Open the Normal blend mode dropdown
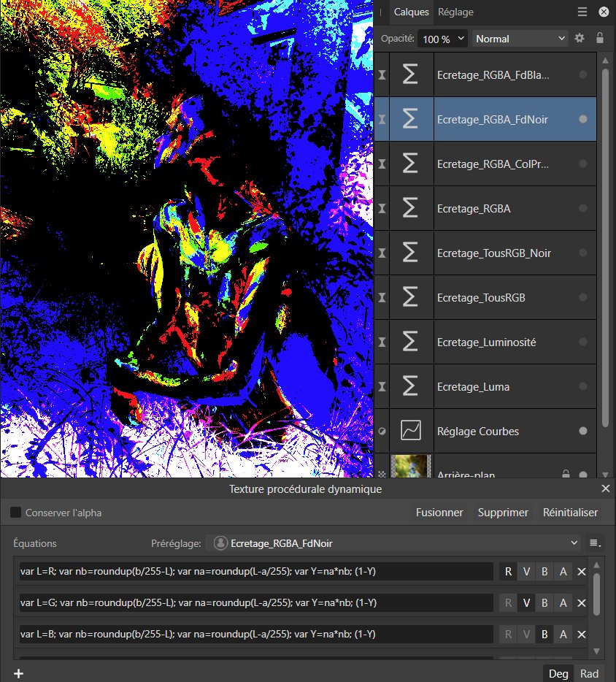Image resolution: width=616 pixels, height=682 pixels. click(520, 39)
